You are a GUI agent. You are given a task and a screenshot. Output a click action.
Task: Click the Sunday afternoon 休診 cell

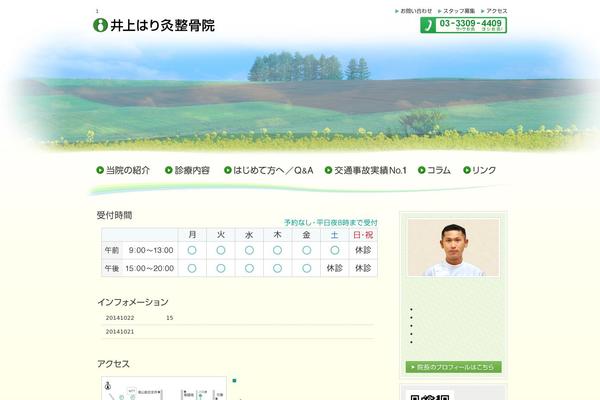363,268
